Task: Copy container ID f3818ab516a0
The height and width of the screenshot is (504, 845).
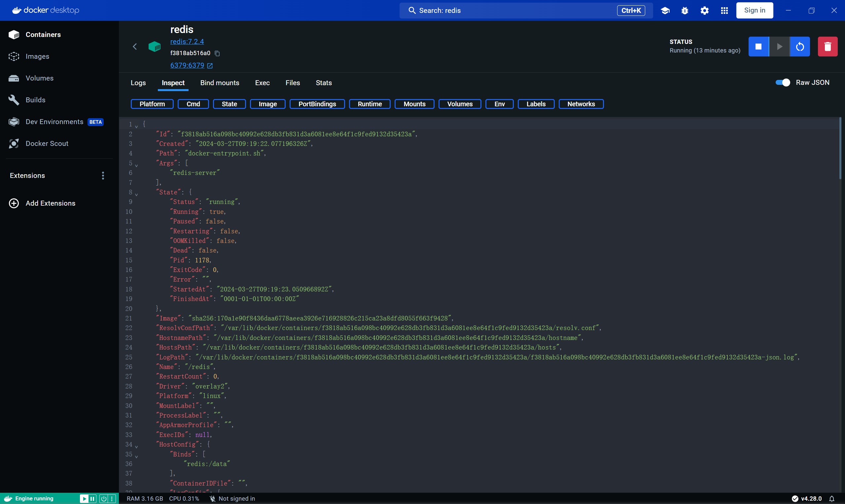Action: pyautogui.click(x=218, y=53)
